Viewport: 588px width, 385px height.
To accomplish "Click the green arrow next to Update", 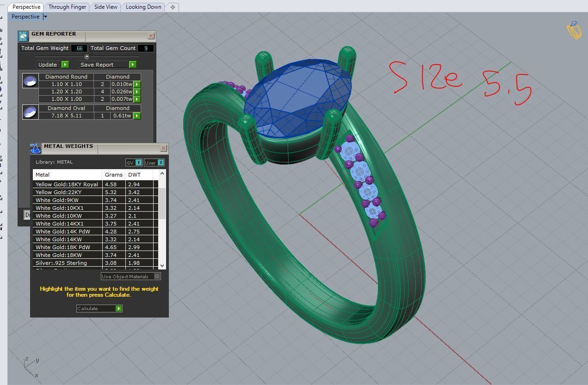I will click(x=65, y=65).
